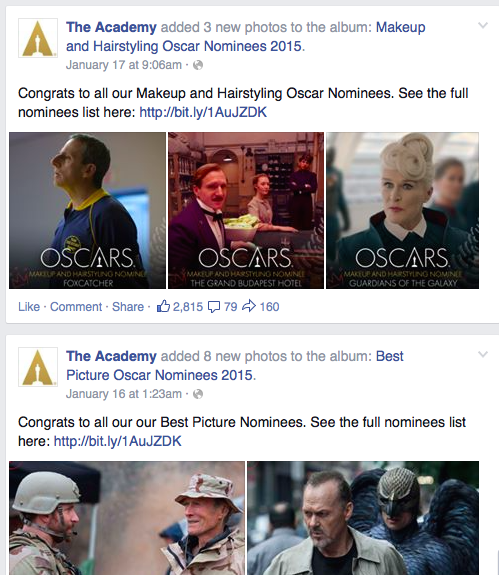Open the Guardians of the Galaxy nominee photo

click(x=403, y=210)
